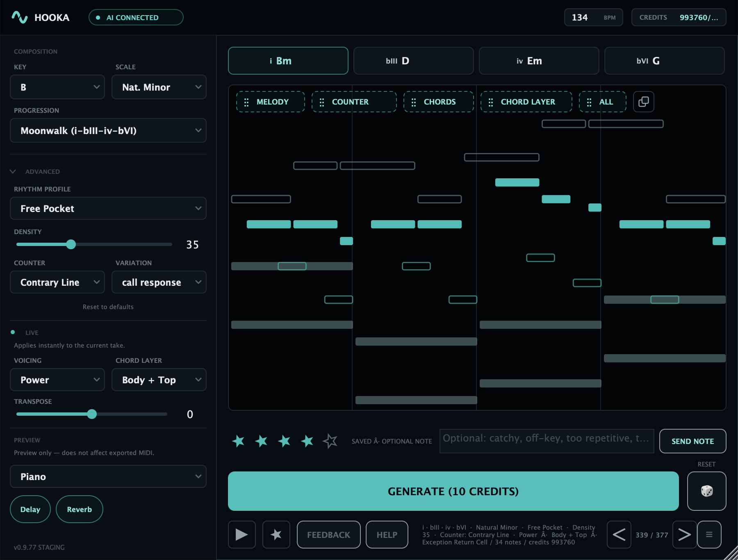Click the ALL drag chip

pos(603,102)
